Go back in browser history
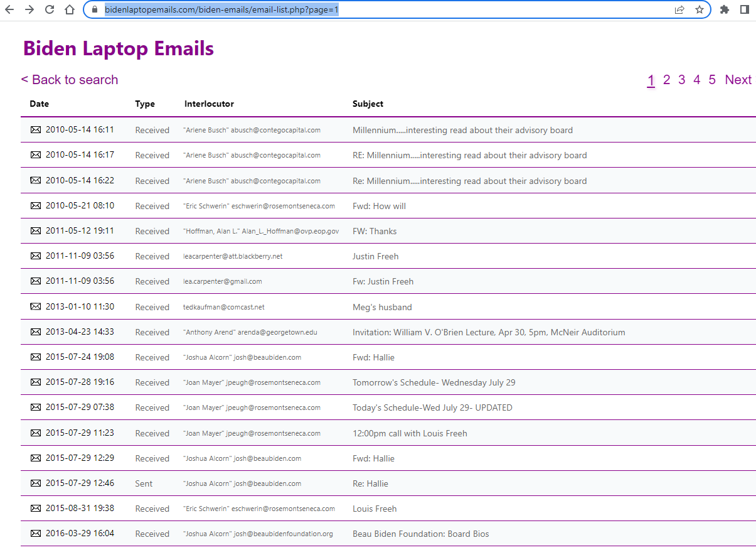The height and width of the screenshot is (550, 756). point(9,9)
